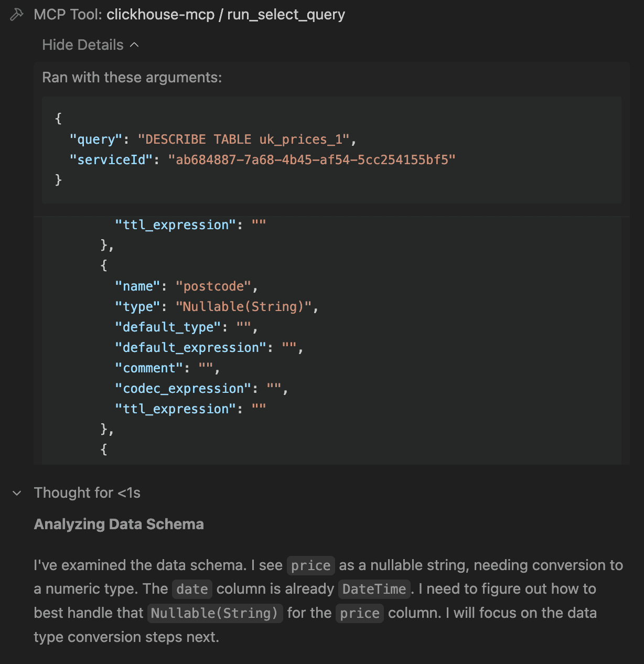Click the "Ran with these arguments:" label
Screen dimensions: 644x664
pos(132,78)
